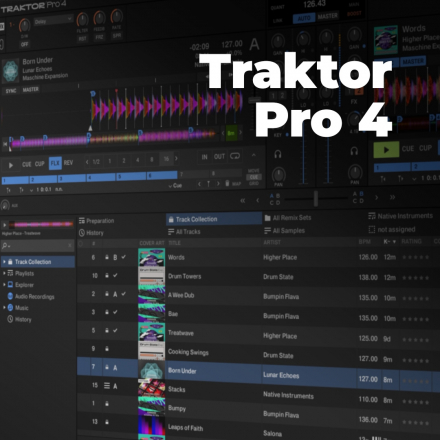Click the mixer headphone cue icon right
Viewport: 440px width, 440px height.
[x=354, y=151]
